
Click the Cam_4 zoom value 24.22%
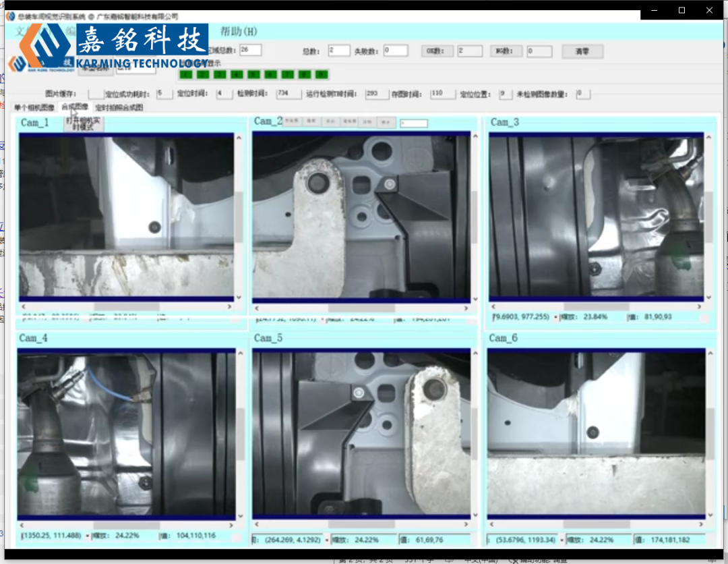pos(127,536)
